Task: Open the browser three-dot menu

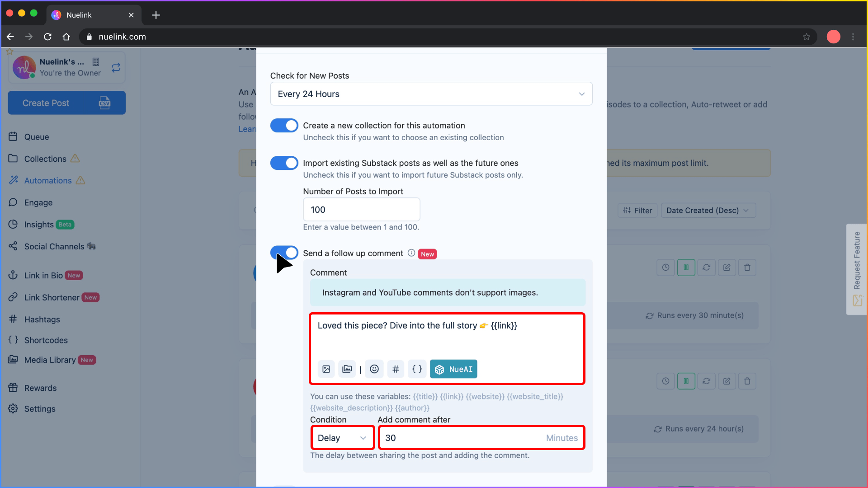Action: click(x=853, y=37)
